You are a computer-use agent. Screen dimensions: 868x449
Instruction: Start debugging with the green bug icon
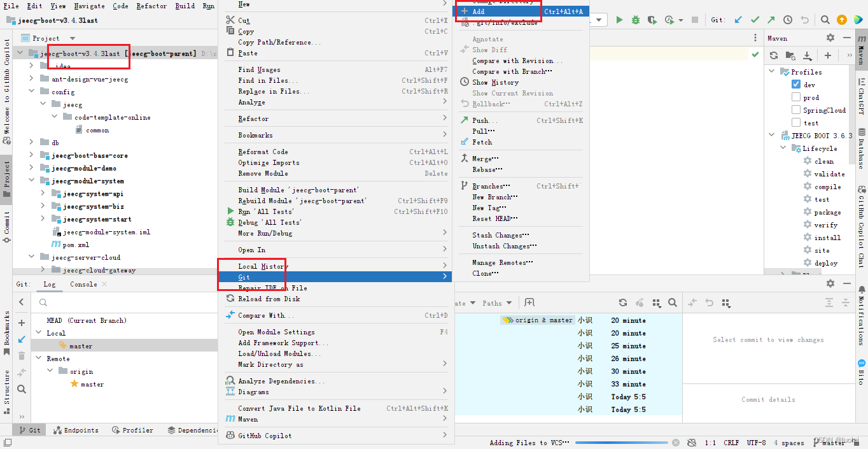[636, 20]
